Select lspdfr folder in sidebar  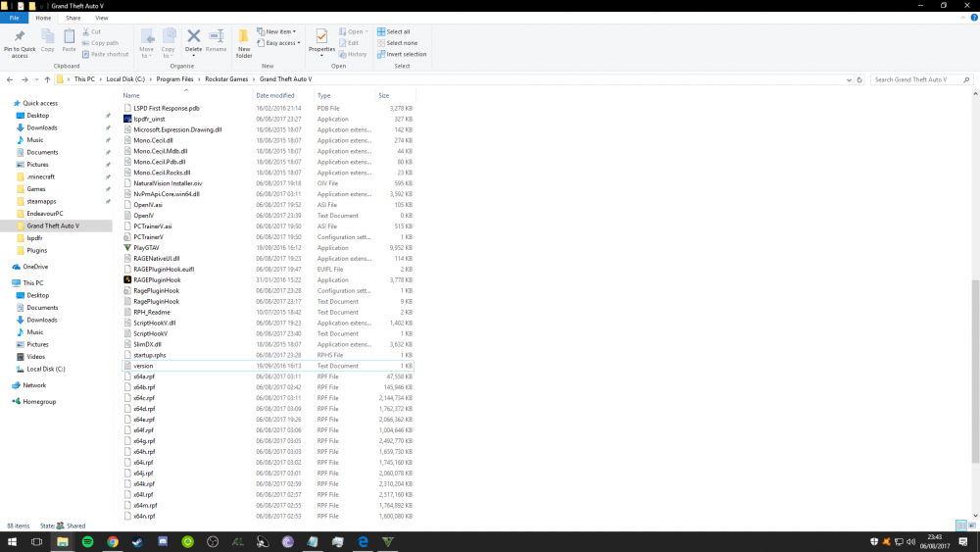coord(34,237)
